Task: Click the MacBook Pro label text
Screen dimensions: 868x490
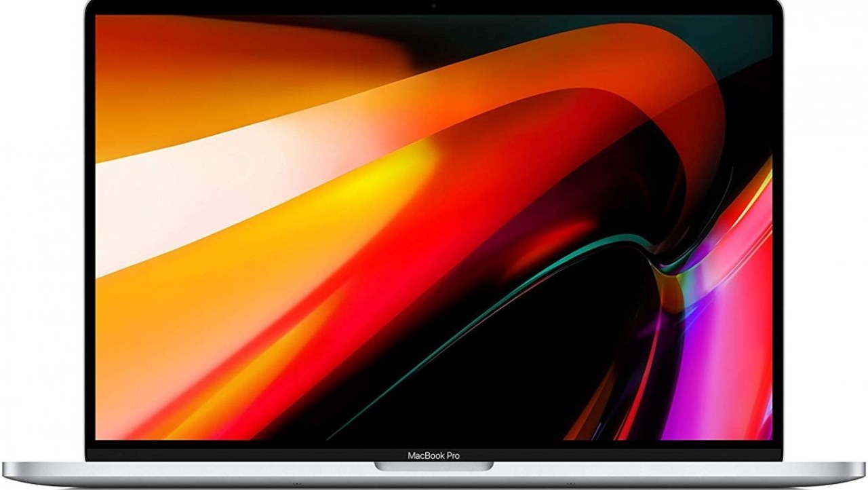Action: click(433, 455)
